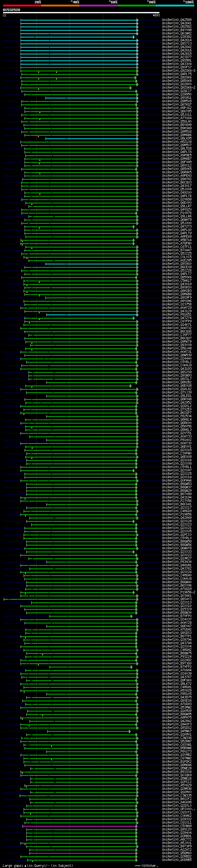Viewport: 197px width, 868px height.
Task: Open hit UniRef100_Q6IWH2
Action: point(177,33)
